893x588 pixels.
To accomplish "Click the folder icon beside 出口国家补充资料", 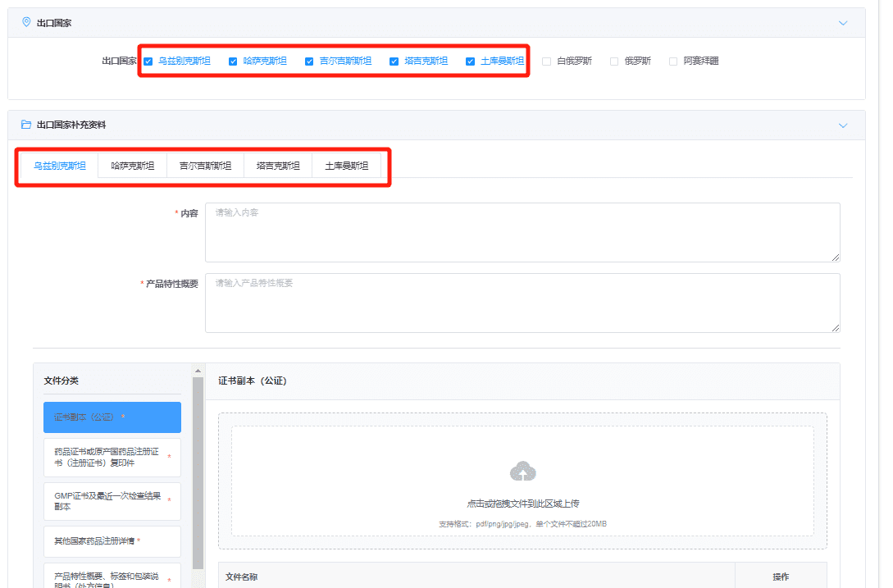I will (26, 124).
